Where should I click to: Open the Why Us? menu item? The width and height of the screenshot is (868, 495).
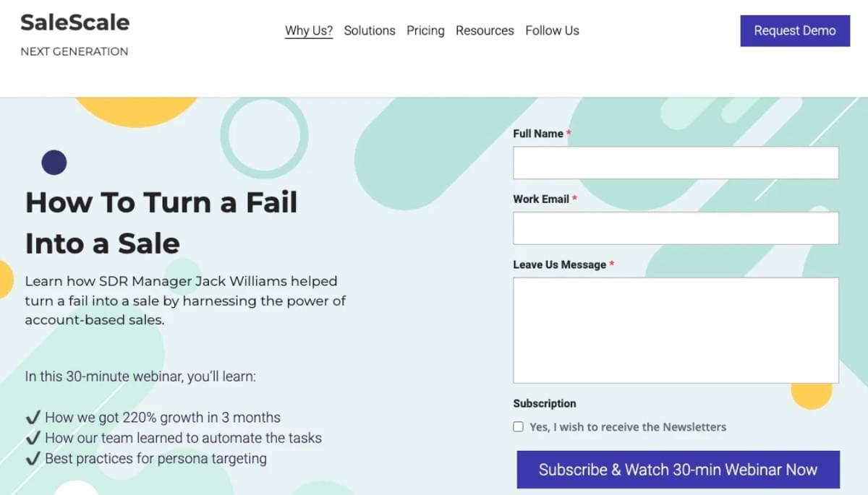(x=309, y=30)
